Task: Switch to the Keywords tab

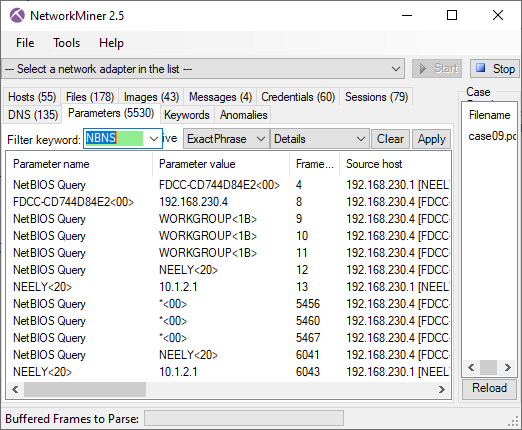Action: (x=187, y=115)
